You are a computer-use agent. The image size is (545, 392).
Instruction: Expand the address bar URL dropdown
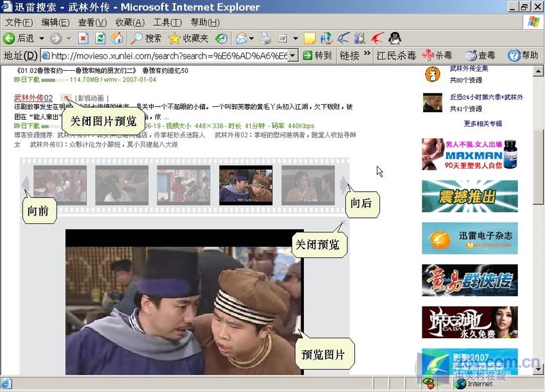click(293, 55)
